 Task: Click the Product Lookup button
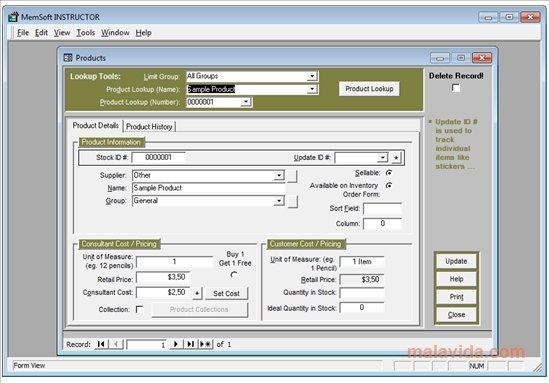369,89
